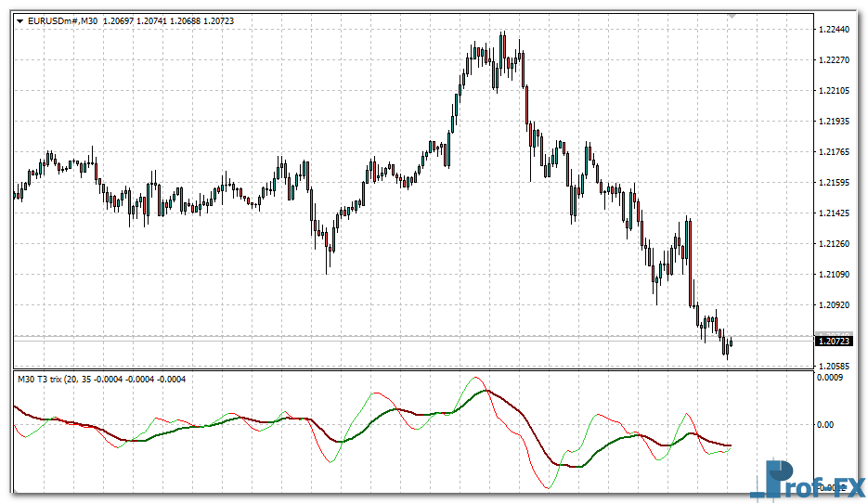
Task: Click the chart shift triangle marker at top
Action: (732, 17)
